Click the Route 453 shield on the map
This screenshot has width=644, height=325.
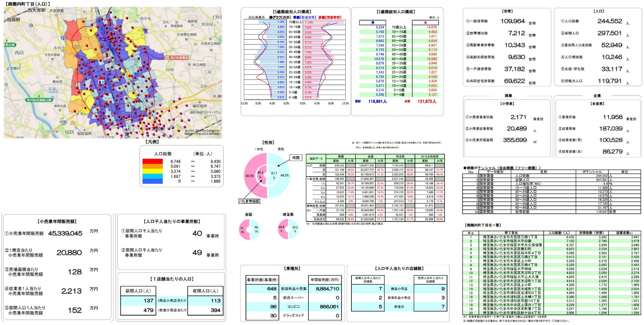pos(63,123)
